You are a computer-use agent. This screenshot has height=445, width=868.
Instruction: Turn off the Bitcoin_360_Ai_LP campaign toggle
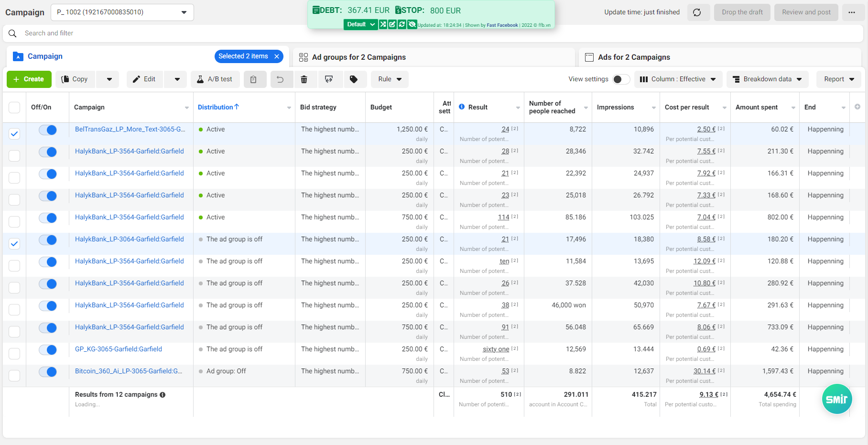pyautogui.click(x=48, y=372)
